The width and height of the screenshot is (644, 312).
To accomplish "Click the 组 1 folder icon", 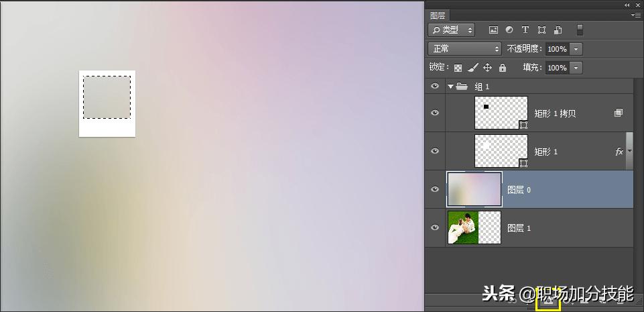I will pos(462,87).
